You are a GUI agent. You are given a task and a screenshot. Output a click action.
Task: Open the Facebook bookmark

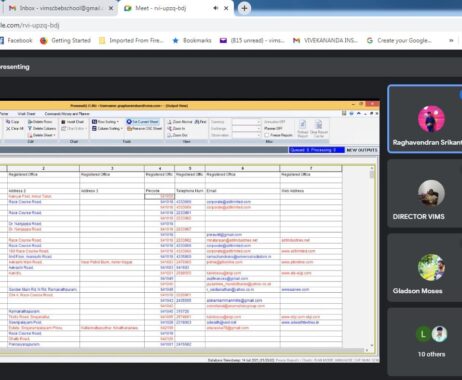(16, 40)
